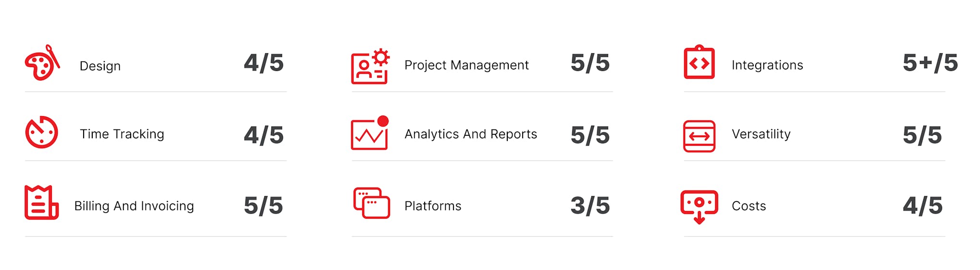The height and width of the screenshot is (270, 980).
Task: Click the Costs 4/5 score
Action: (923, 205)
